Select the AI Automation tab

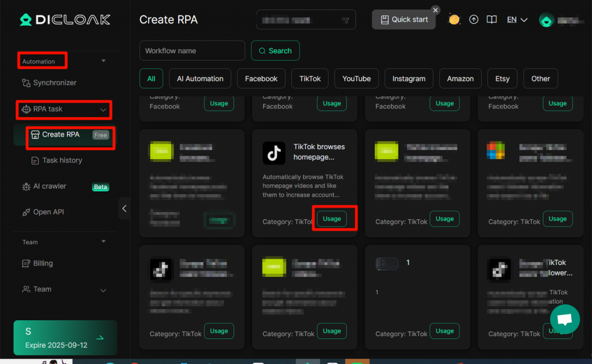pyautogui.click(x=200, y=79)
